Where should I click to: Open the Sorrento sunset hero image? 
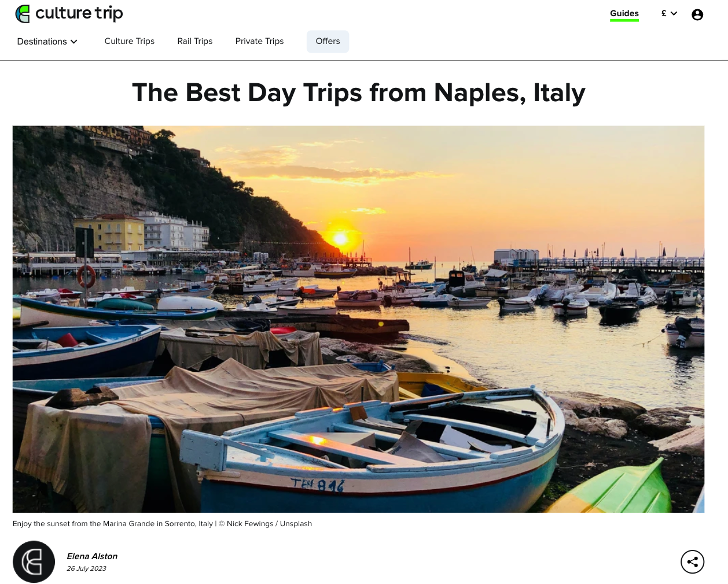(358, 319)
